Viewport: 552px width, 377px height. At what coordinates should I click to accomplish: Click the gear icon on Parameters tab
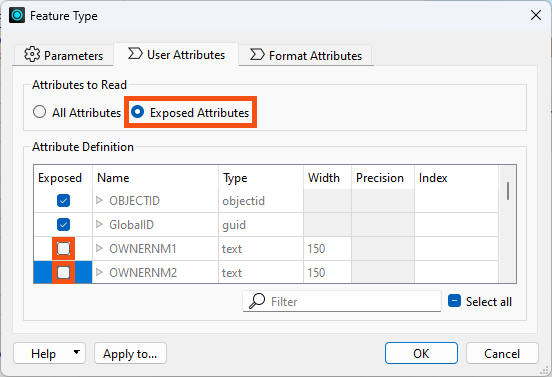point(32,55)
